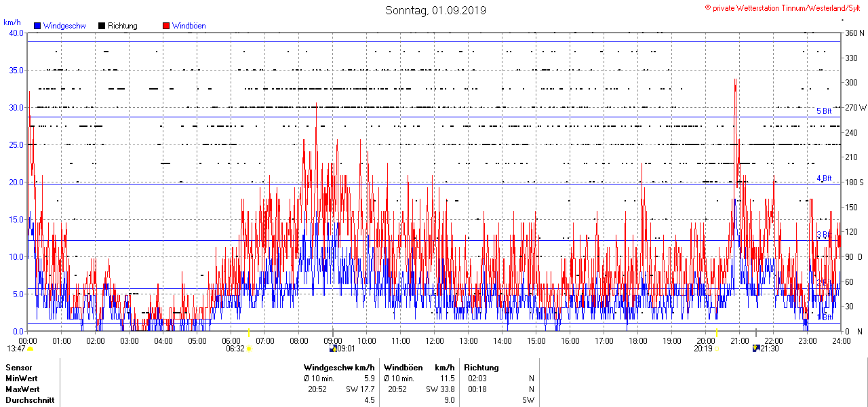The width and height of the screenshot is (868, 407).
Task: Click the 3 Bft threshold label
Action: (824, 235)
